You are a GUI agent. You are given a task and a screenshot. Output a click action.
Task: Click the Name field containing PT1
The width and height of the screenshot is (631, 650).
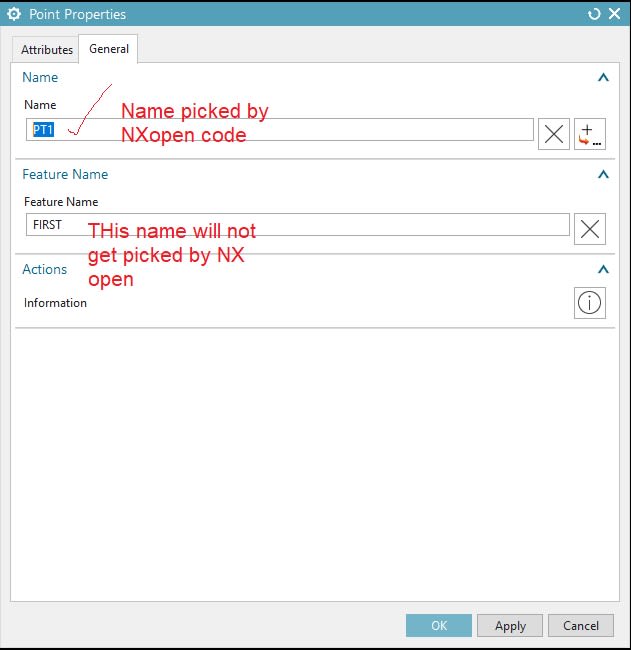279,130
